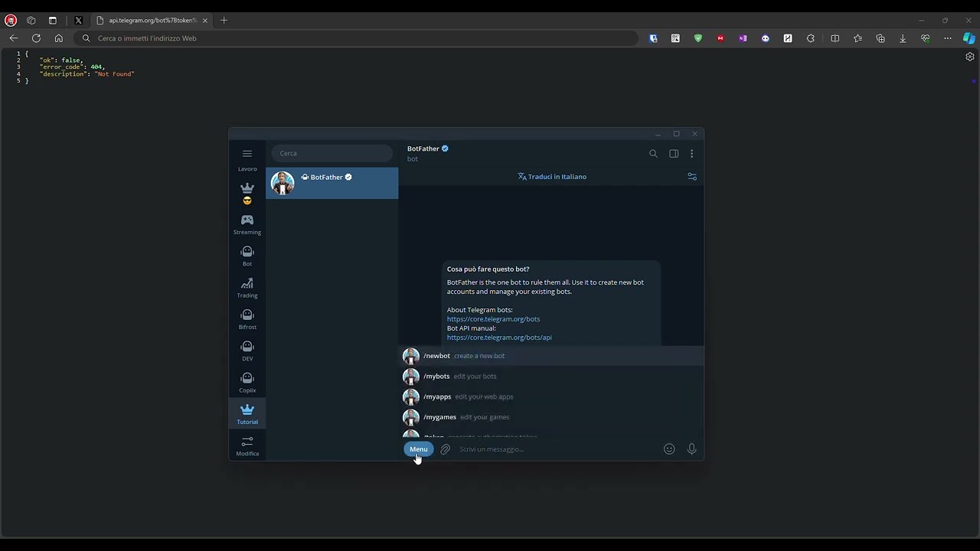Image resolution: width=980 pixels, height=551 pixels.
Task: Open JSON viewer settings gear
Action: (x=970, y=57)
